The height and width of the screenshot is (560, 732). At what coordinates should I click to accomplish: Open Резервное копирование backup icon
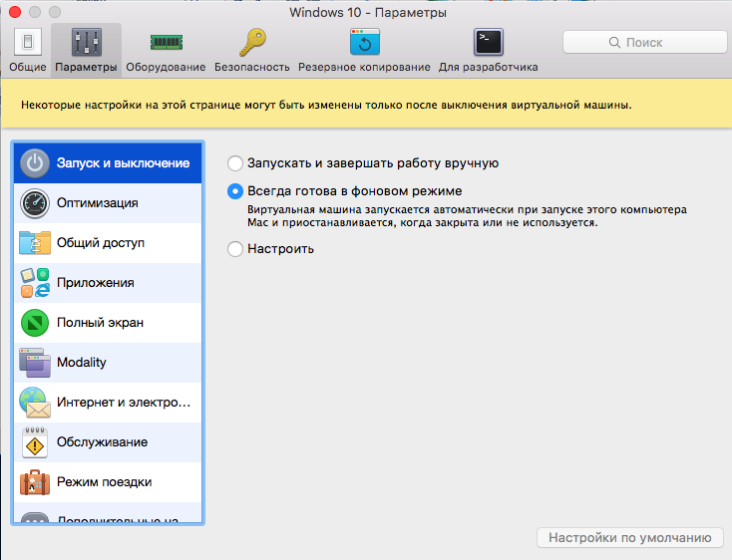coord(365,42)
